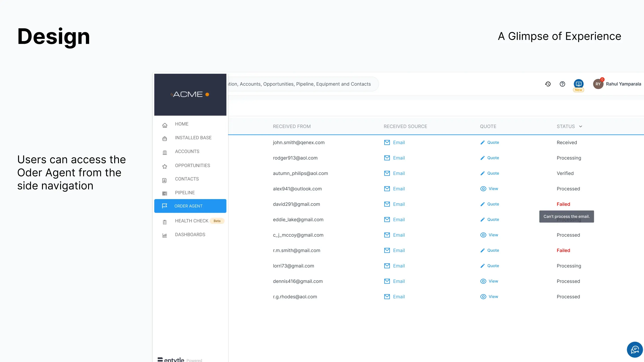Image resolution: width=644 pixels, height=362 pixels.
Task: Open CONTACTS in side navigation
Action: pos(187,179)
